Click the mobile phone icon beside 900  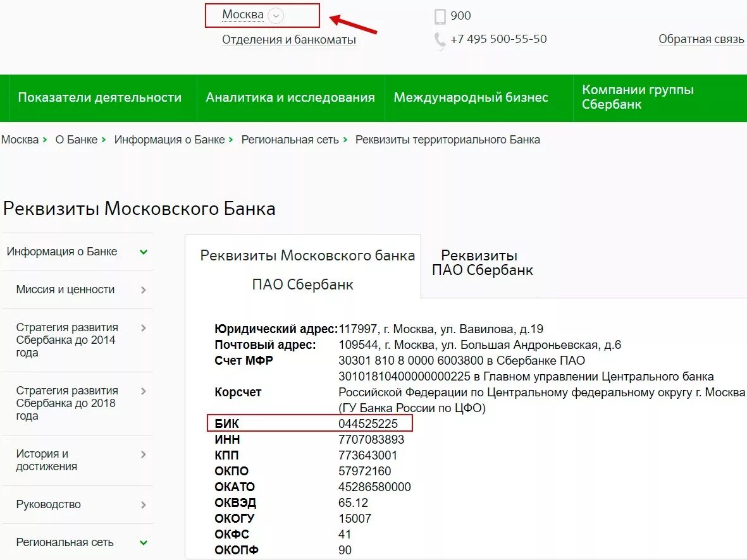point(440,16)
